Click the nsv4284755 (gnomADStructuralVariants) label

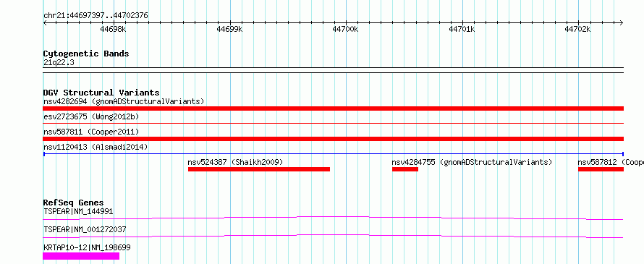pos(472,162)
